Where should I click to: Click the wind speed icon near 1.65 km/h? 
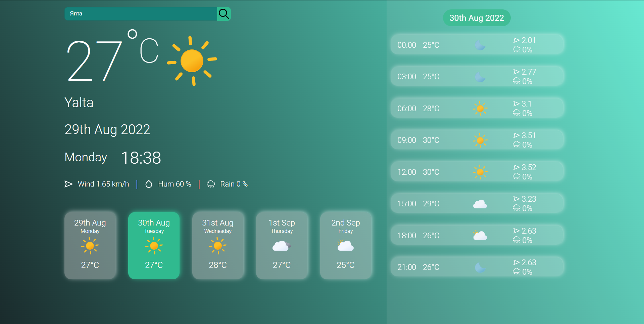pos(68,184)
